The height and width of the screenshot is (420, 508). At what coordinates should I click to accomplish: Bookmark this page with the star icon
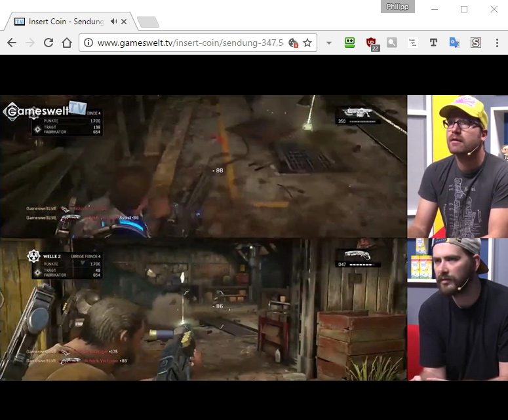(307, 43)
